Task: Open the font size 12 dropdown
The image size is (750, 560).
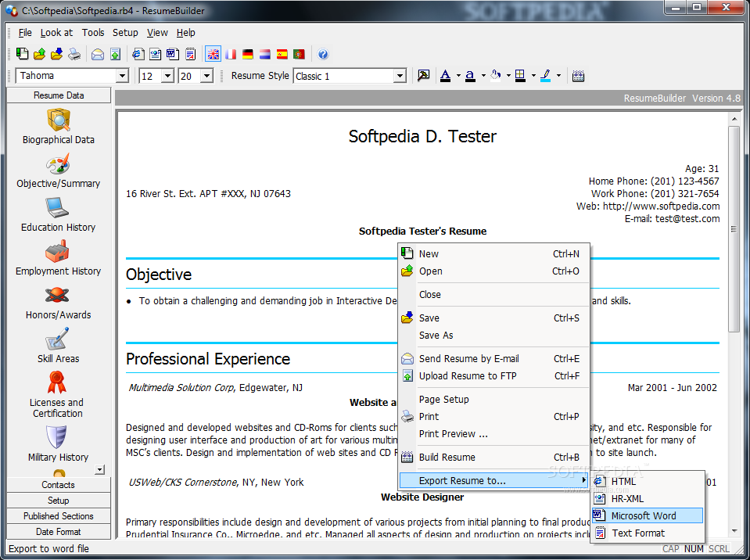Action: 167,76
